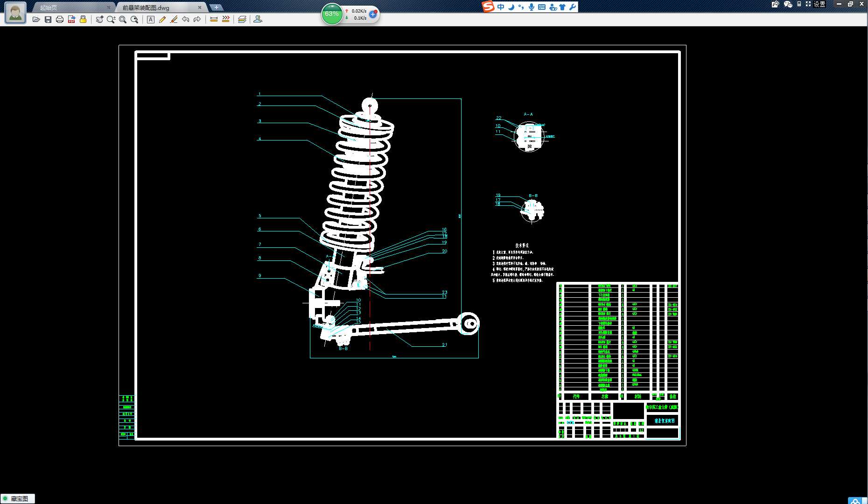Click the 藏宝图 button at bottom left
868x504 pixels.
coord(18,499)
